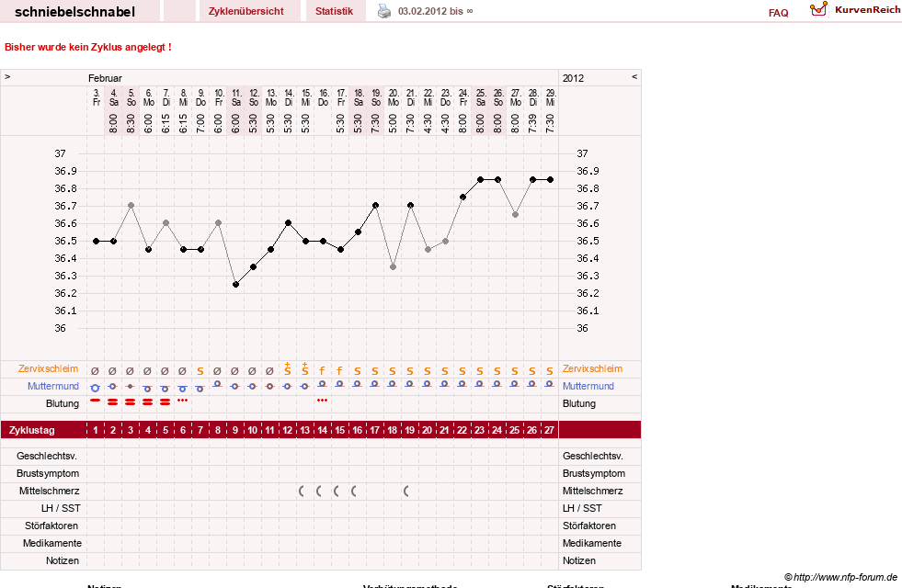Viewport: 902px width, 588px height.
Task: Click Mittelschmerz symbol on cycle day 19
Action: pos(406,491)
